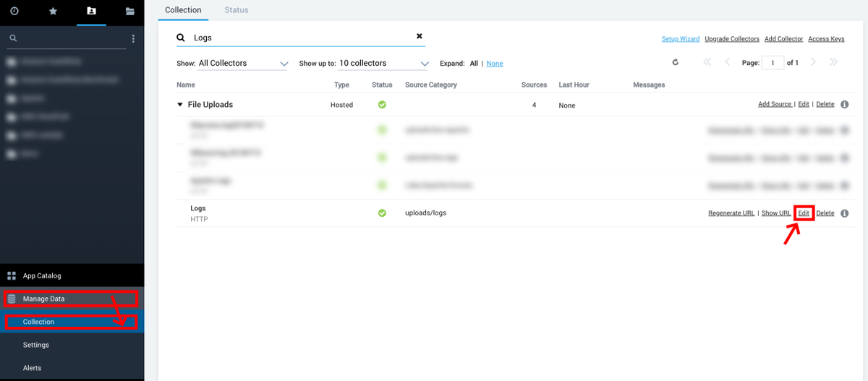
Task: Click the Upgrade Collectors link
Action: pyautogui.click(x=732, y=39)
